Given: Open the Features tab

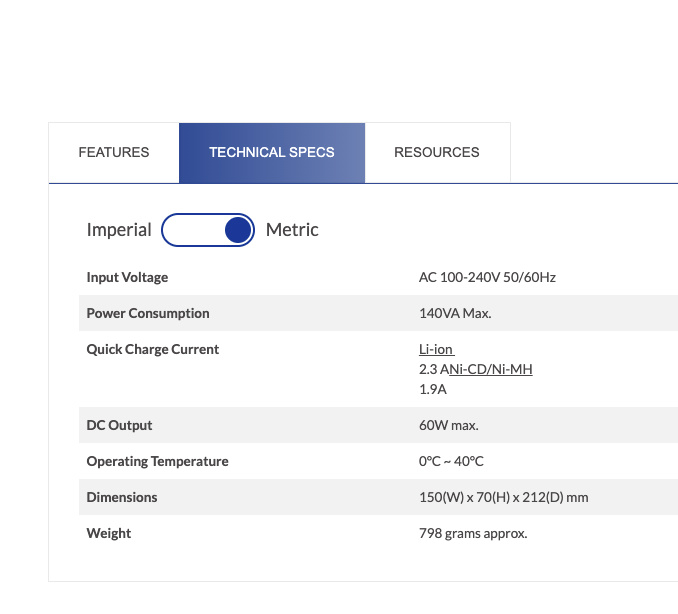Looking at the screenshot, I should coord(114,153).
